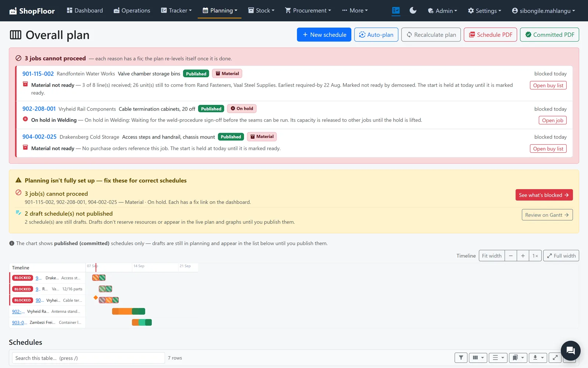
Task: Open the Settings dropdown
Action: 484,11
